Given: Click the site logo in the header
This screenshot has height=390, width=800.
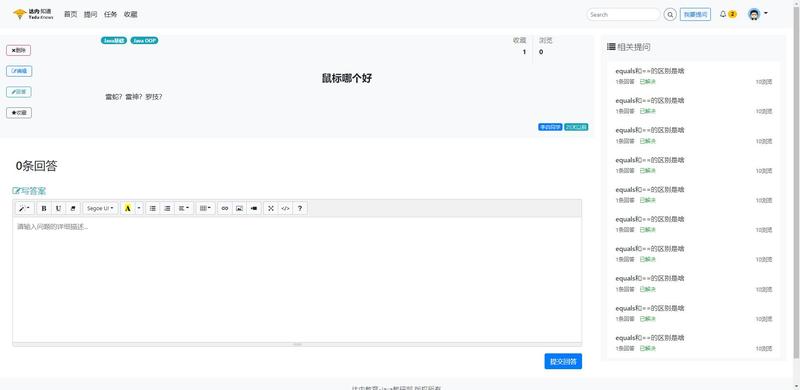Looking at the screenshot, I should click(33, 14).
